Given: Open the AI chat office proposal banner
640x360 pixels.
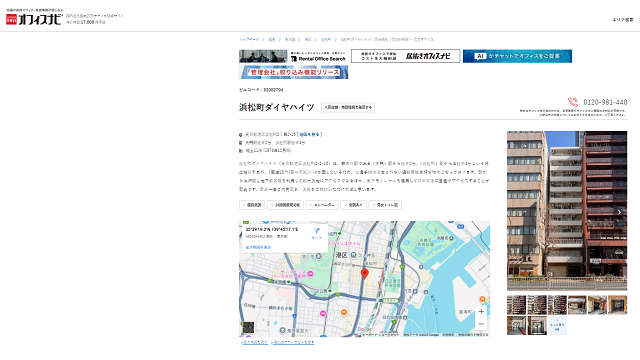Looking at the screenshot, I should coord(517,56).
